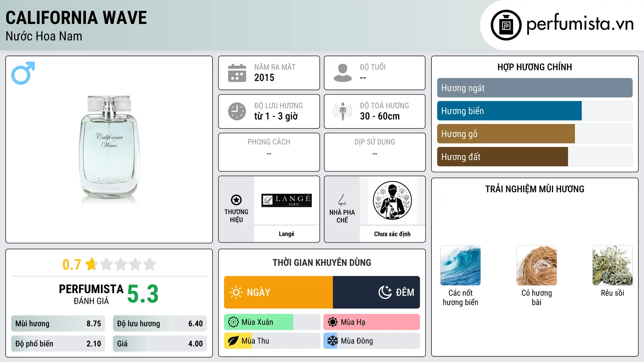Click the gold rating star icon
644x362 pixels.
[x=91, y=264]
